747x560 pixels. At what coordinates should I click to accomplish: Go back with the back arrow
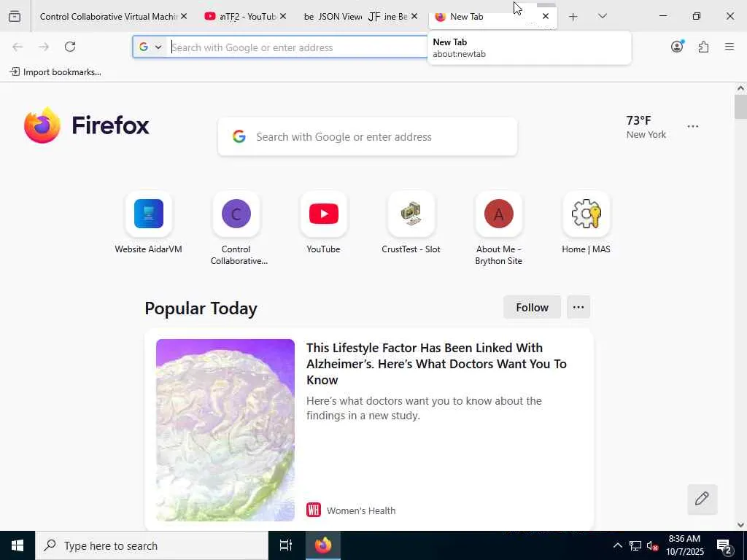point(18,47)
